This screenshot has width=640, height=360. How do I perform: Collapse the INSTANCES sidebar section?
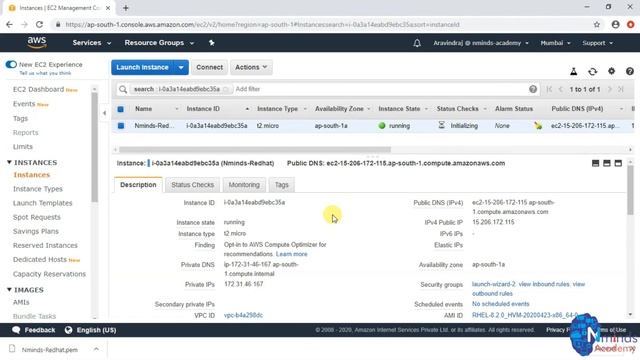9,162
